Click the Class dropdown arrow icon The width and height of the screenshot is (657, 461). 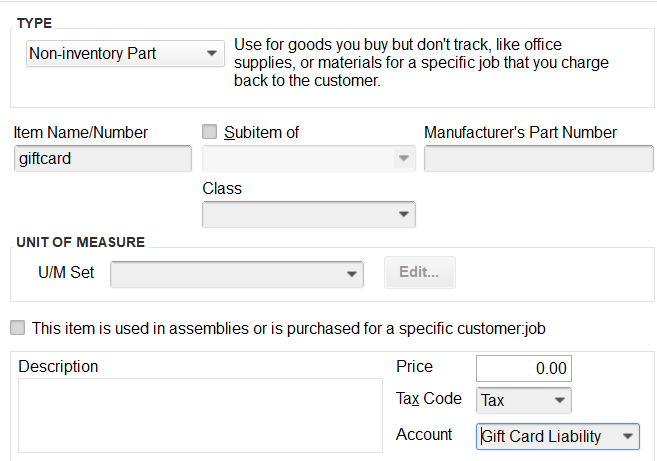point(404,215)
